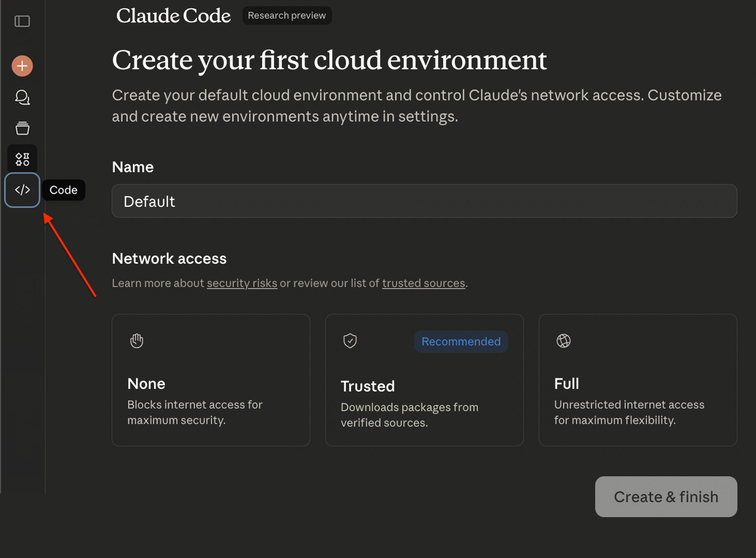Open the security risks link
This screenshot has height=558, width=756.
pos(242,283)
